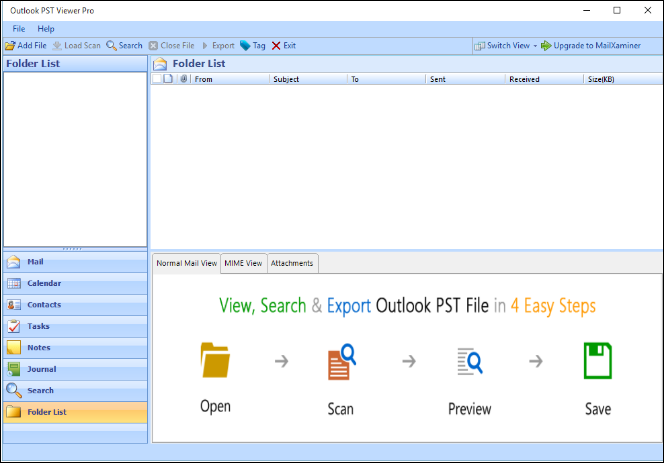664x463 pixels.
Task: Switch to the MIME View tab
Action: click(243, 263)
